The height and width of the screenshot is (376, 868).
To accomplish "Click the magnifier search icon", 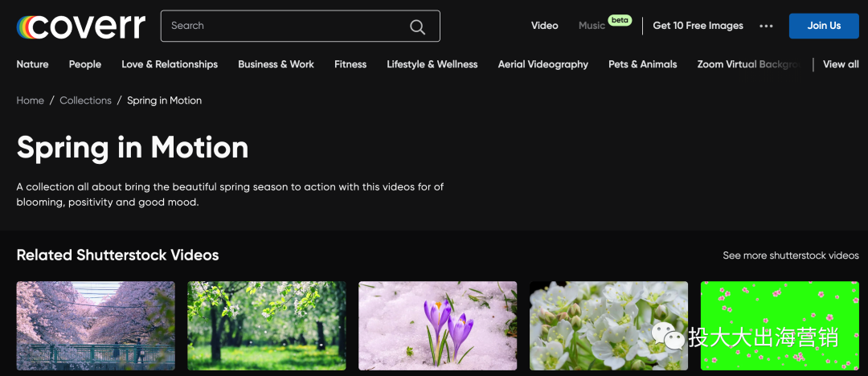I will pyautogui.click(x=417, y=26).
